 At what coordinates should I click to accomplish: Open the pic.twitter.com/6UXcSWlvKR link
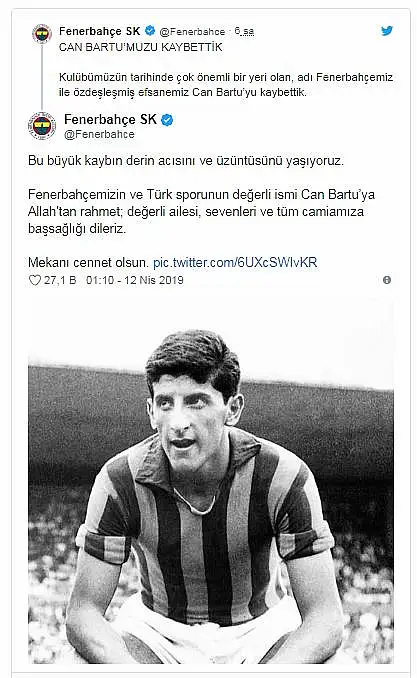click(x=235, y=262)
